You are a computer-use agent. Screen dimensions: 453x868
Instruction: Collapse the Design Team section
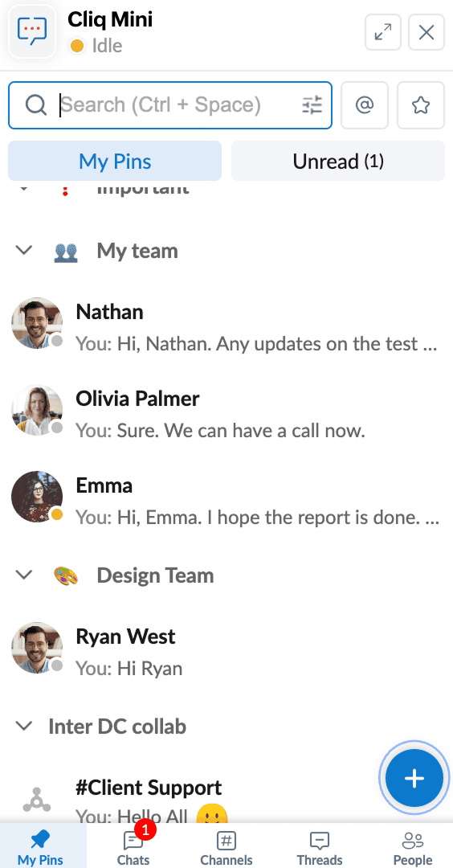click(24, 575)
